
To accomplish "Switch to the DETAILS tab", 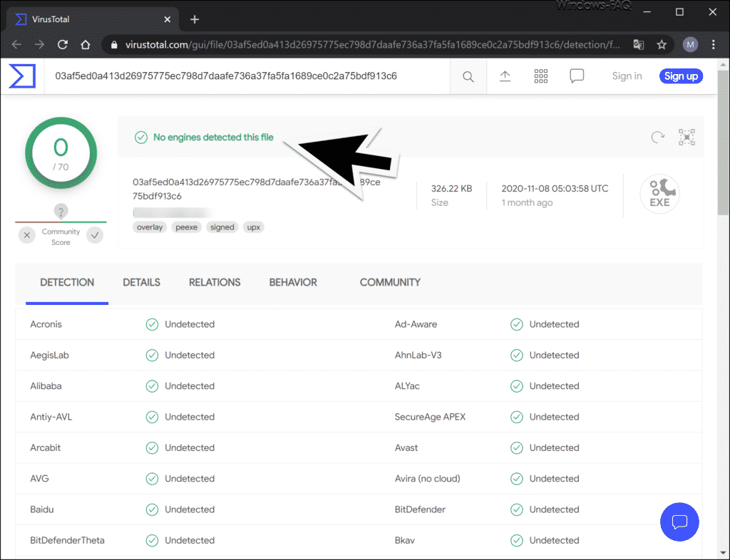I will pyautogui.click(x=142, y=282).
